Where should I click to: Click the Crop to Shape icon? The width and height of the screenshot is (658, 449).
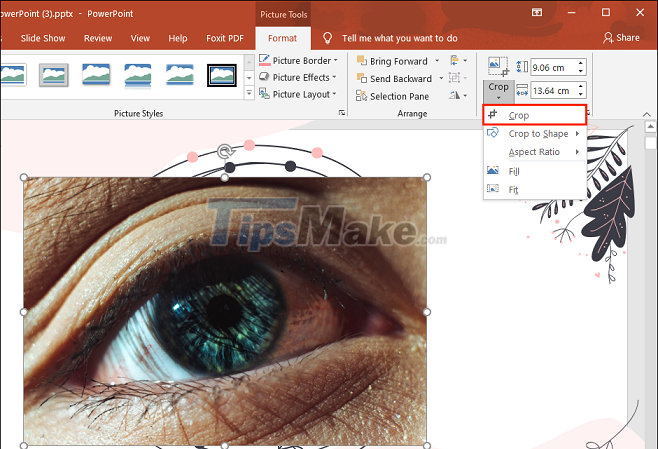(493, 133)
